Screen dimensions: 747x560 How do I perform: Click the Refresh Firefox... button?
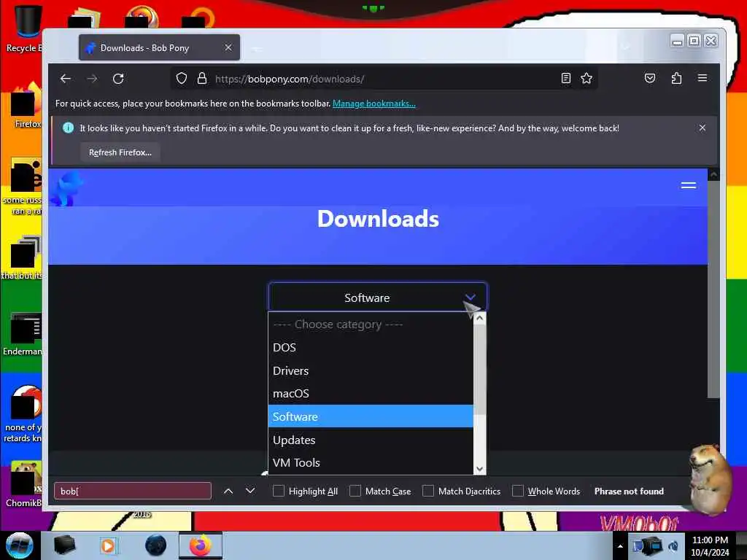(120, 152)
